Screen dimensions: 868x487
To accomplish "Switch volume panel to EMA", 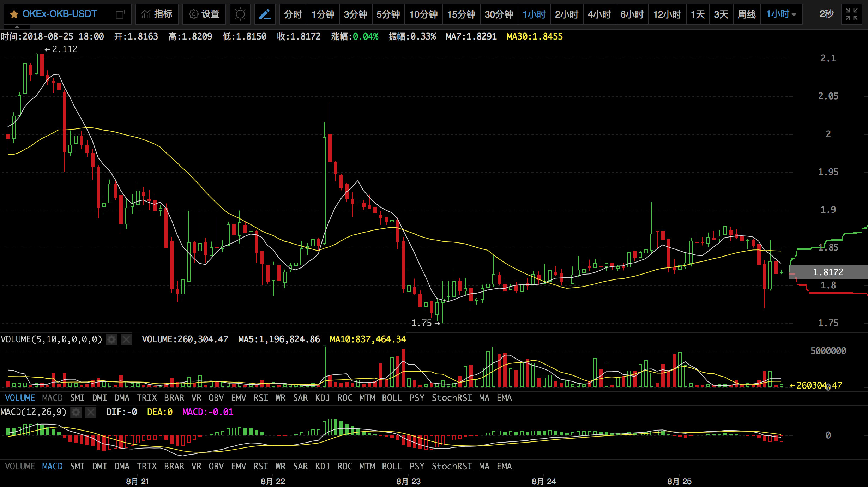I will pos(504,398).
